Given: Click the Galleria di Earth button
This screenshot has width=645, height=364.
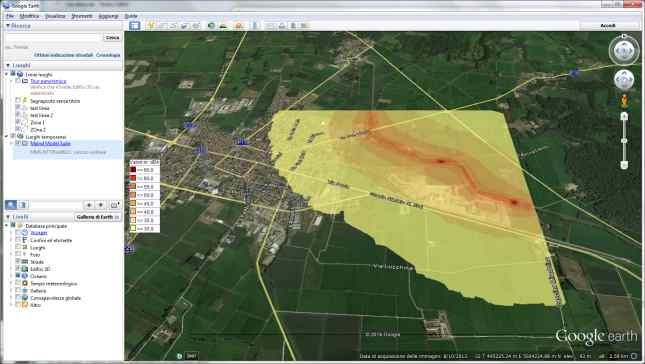Looking at the screenshot, I should coord(98,217).
